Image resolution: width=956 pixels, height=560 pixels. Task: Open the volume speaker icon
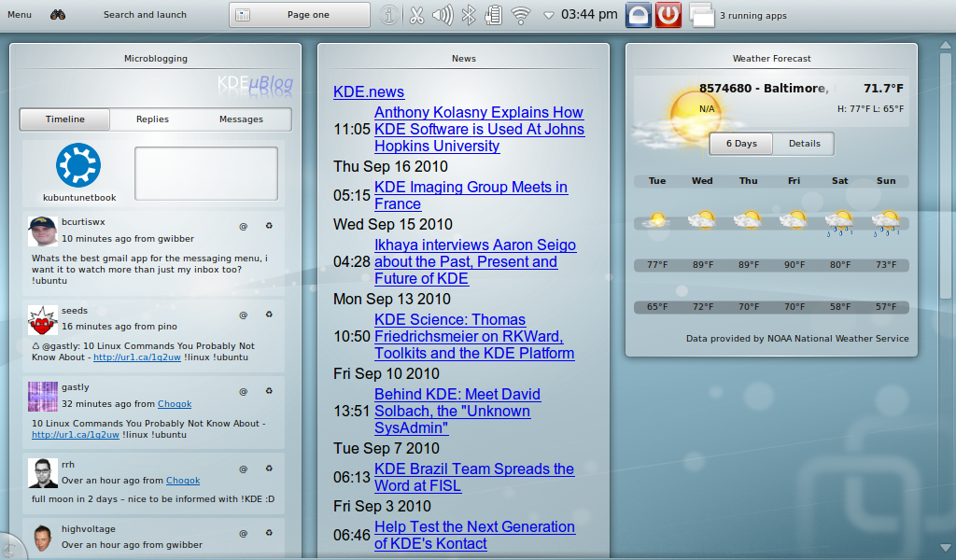click(x=443, y=15)
